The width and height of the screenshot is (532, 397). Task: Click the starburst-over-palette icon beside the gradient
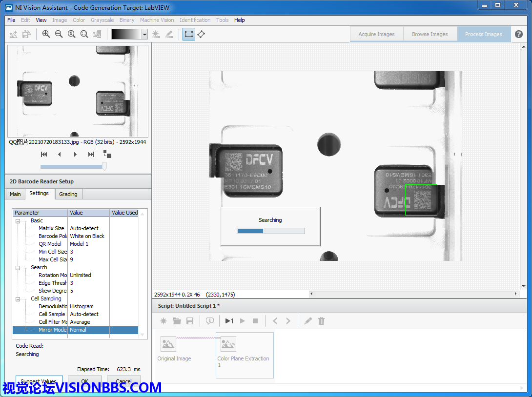156,34
